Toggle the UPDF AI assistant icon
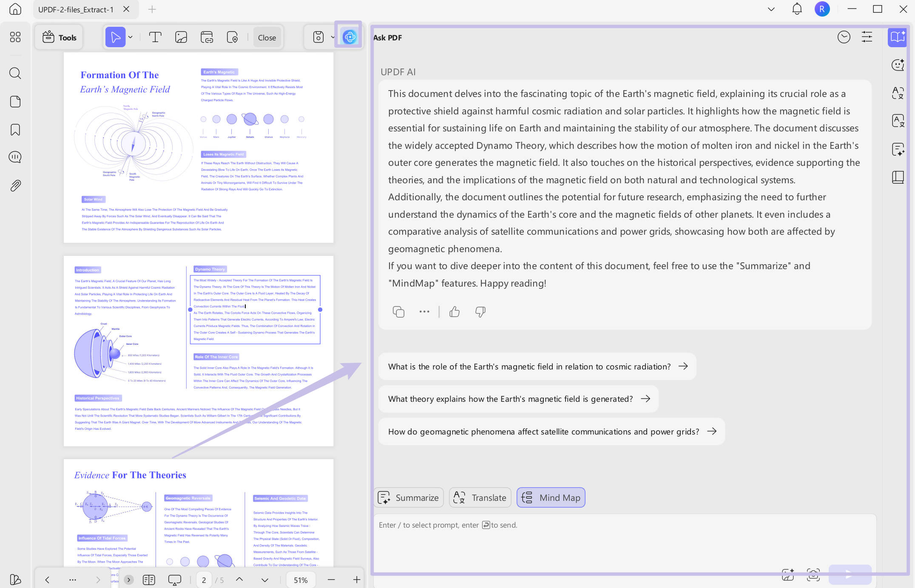This screenshot has height=588, width=915. 350,37
